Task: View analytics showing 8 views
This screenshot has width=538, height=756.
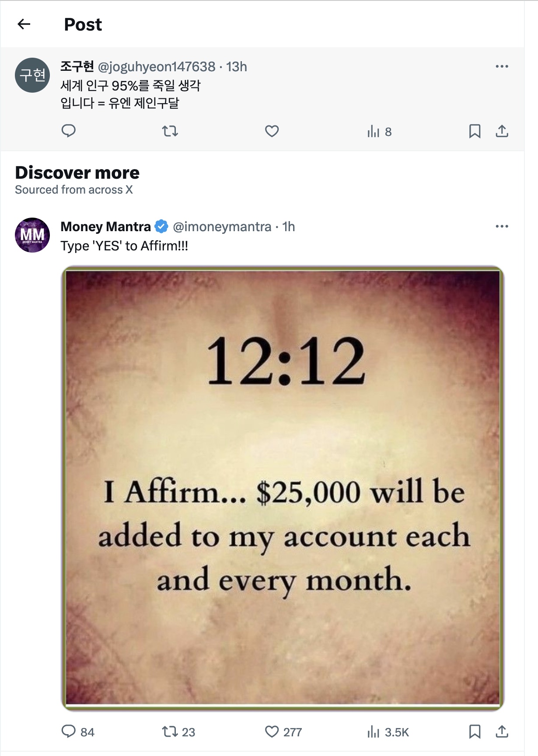Action: pyautogui.click(x=379, y=132)
